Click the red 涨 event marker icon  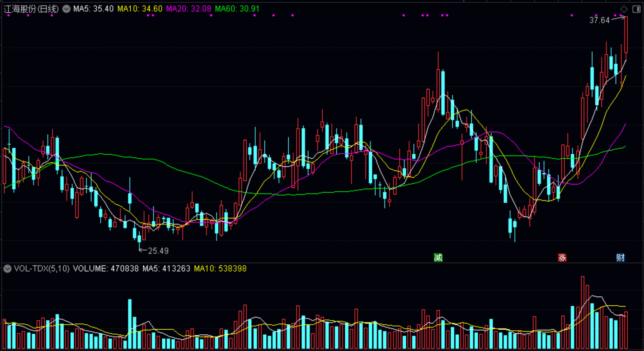click(562, 257)
